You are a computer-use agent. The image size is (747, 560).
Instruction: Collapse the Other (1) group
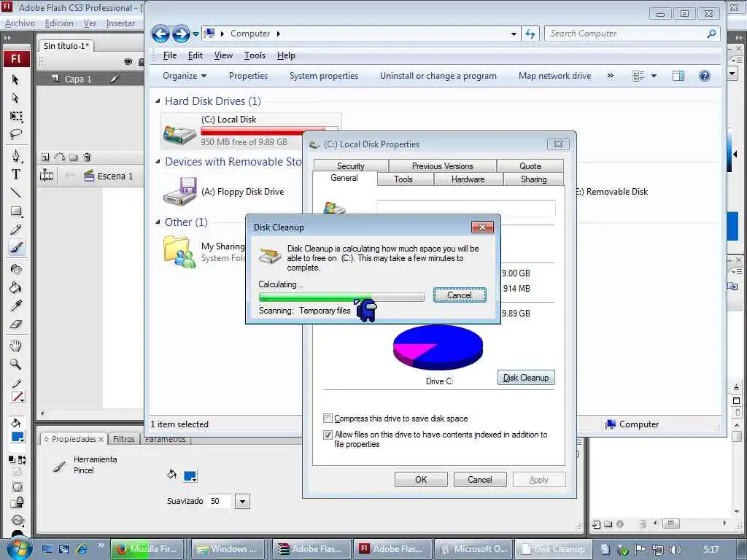[x=158, y=222]
